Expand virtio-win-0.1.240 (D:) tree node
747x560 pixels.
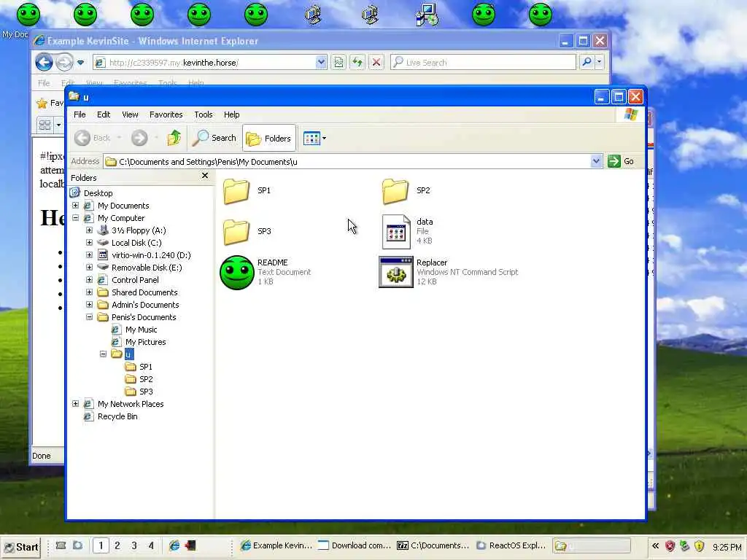[89, 254]
